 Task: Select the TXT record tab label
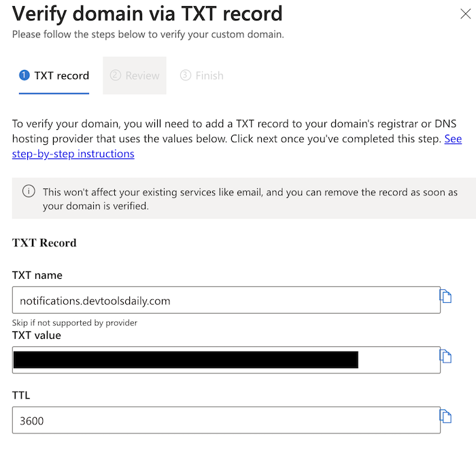[62, 76]
